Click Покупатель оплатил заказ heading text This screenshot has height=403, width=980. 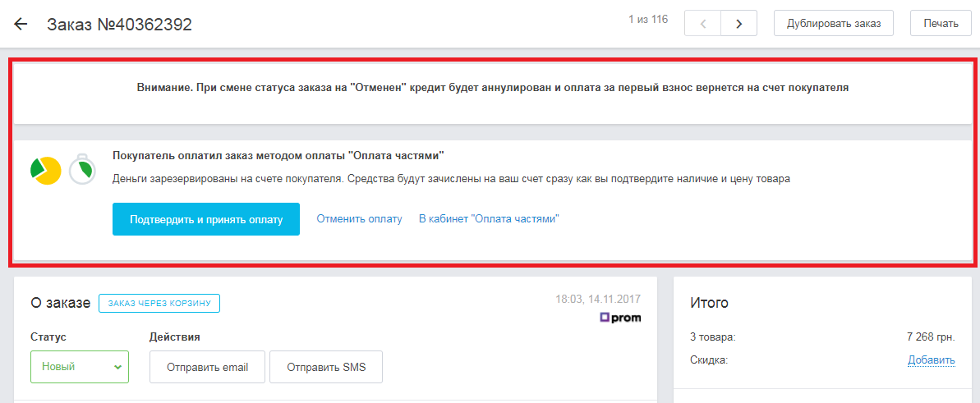coord(278,155)
